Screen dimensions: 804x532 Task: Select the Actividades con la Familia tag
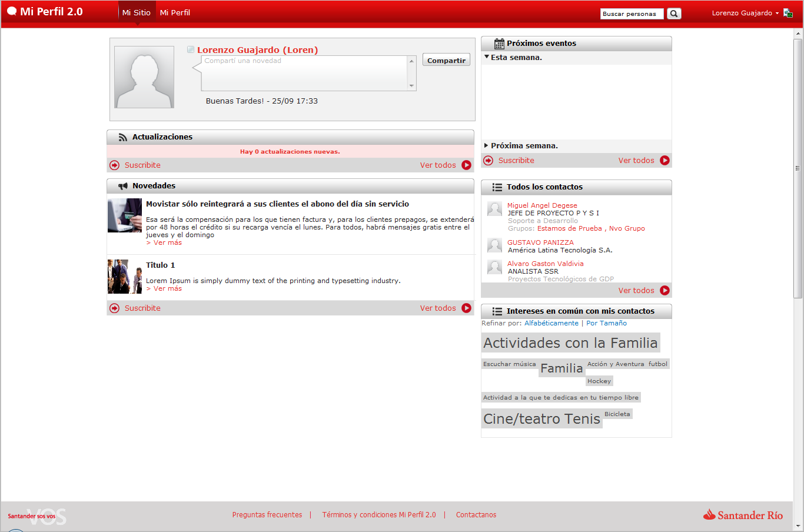pyautogui.click(x=570, y=343)
